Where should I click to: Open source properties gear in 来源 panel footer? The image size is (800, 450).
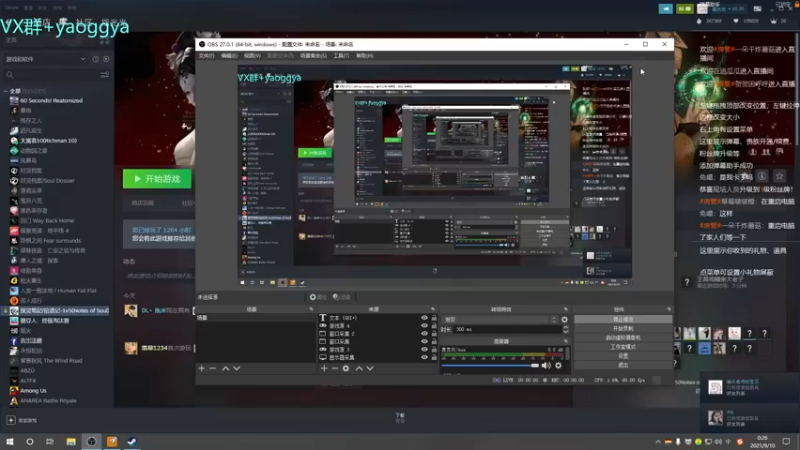tap(346, 368)
